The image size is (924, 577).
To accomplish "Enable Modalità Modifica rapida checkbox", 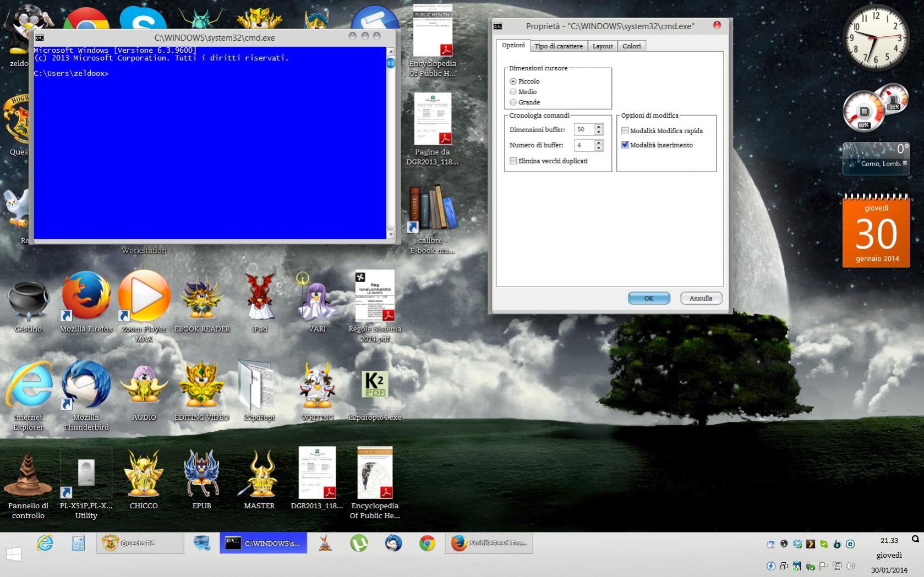I will 625,131.
